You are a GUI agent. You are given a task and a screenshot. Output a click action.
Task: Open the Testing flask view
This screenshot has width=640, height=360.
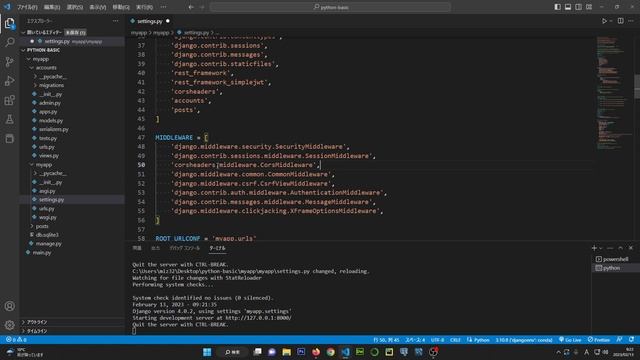(x=9, y=119)
